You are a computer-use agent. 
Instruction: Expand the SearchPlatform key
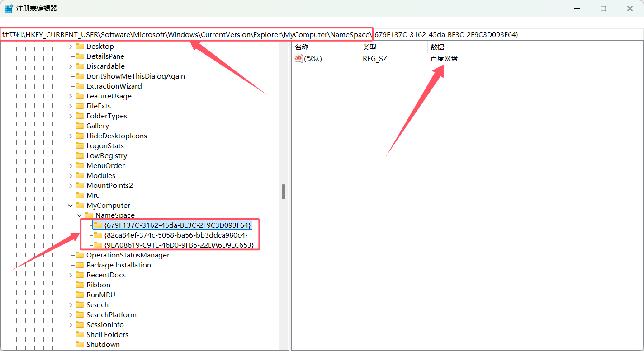(70, 315)
